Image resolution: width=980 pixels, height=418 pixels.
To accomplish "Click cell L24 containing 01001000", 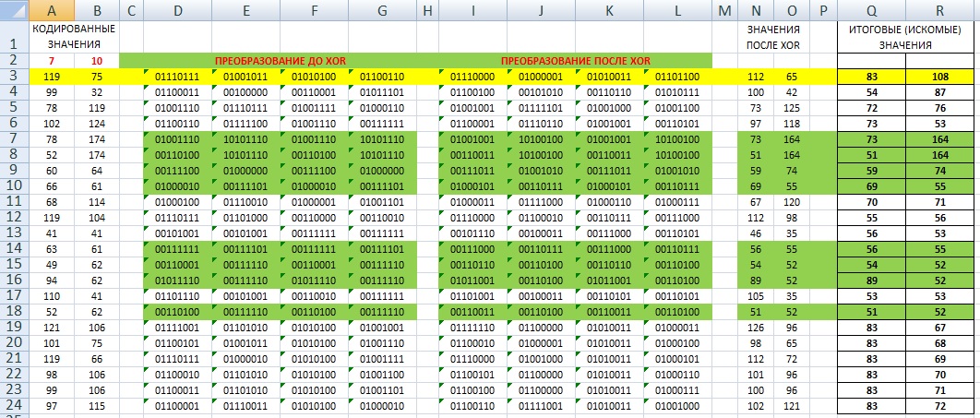I will pyautogui.click(x=676, y=405).
